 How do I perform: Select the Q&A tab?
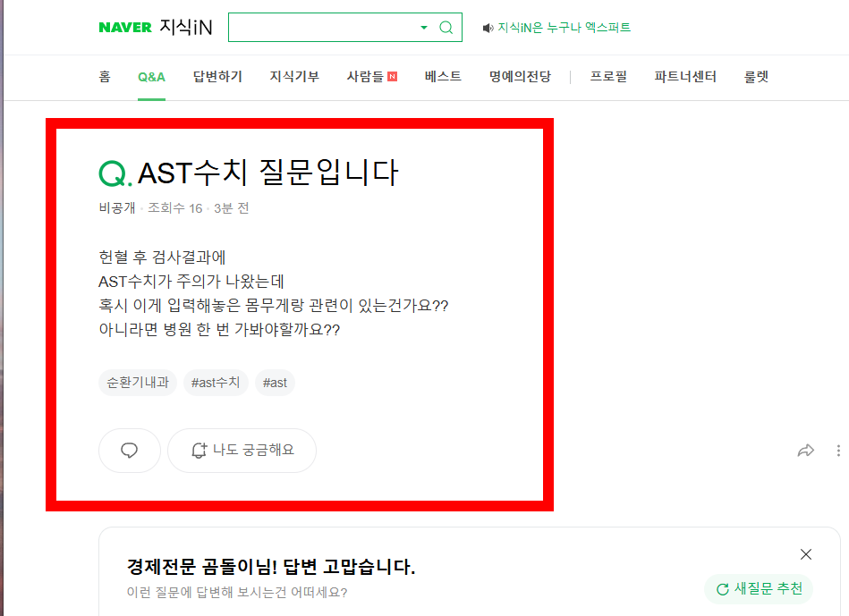click(x=151, y=77)
